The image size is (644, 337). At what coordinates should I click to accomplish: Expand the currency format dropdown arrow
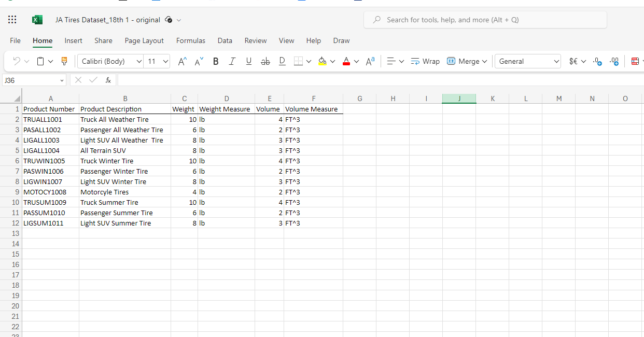[584, 61]
